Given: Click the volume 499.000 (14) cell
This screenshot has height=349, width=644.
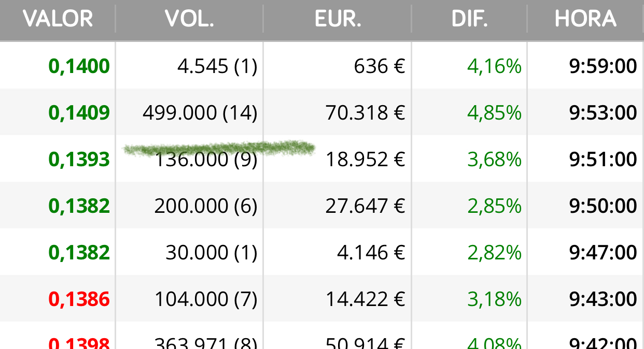Looking at the screenshot, I should (200, 113).
